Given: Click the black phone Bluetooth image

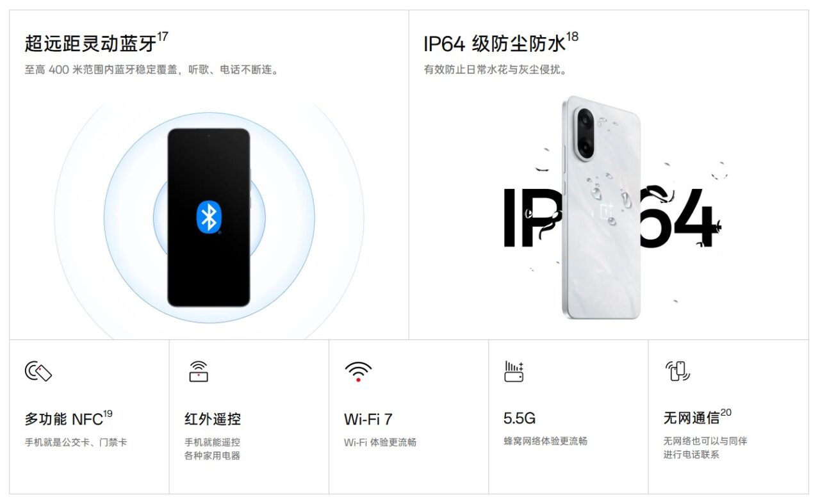Looking at the screenshot, I should pos(209,218).
